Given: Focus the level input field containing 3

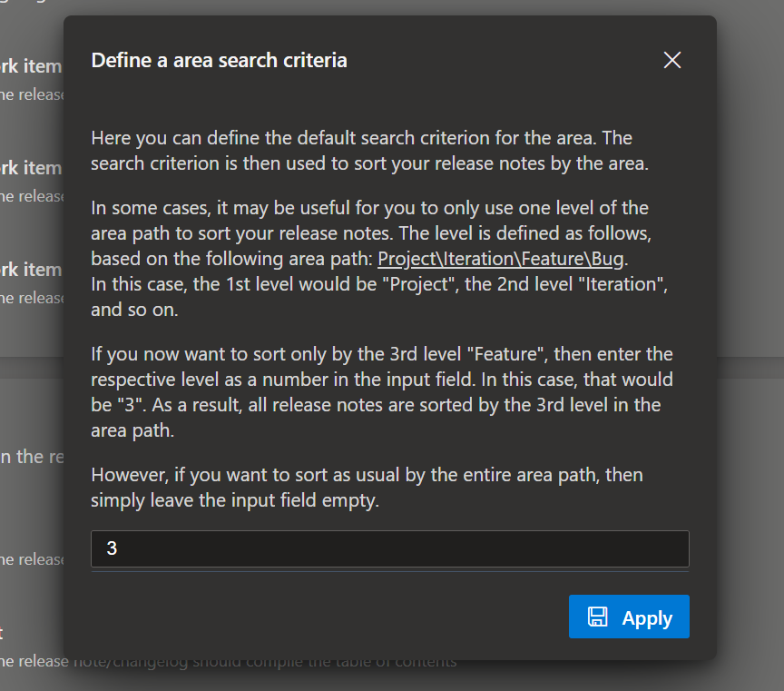Looking at the screenshot, I should pyautogui.click(x=389, y=548).
